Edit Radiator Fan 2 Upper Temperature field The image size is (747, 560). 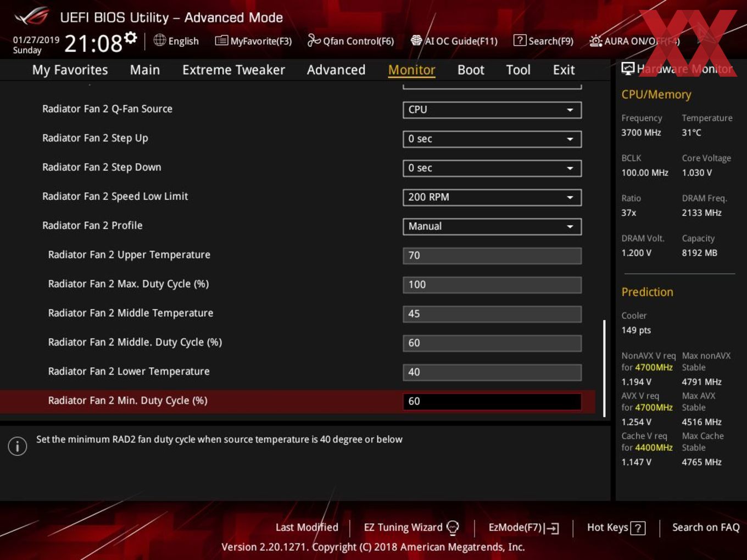(492, 255)
